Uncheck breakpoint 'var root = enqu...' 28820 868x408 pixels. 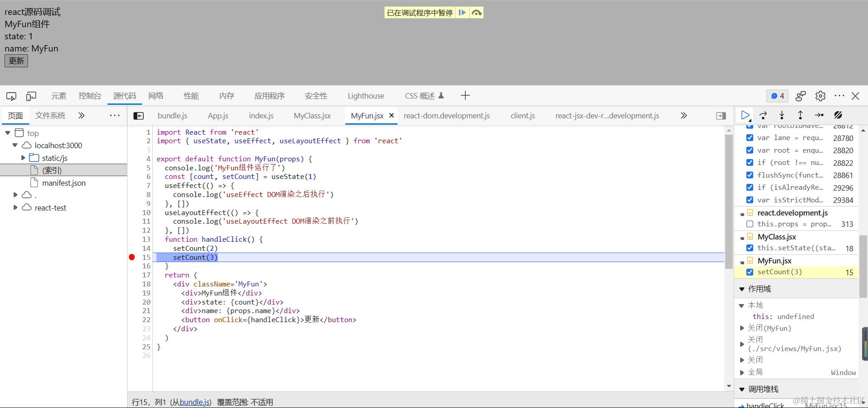(750, 150)
